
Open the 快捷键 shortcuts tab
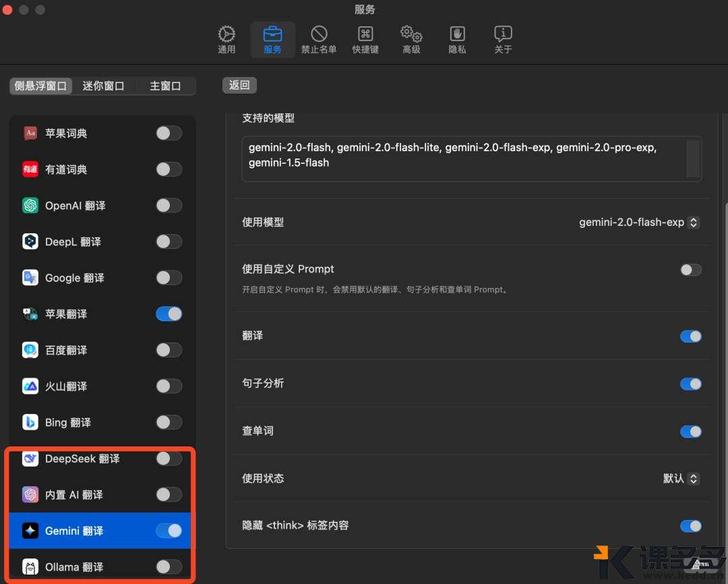coord(365,40)
